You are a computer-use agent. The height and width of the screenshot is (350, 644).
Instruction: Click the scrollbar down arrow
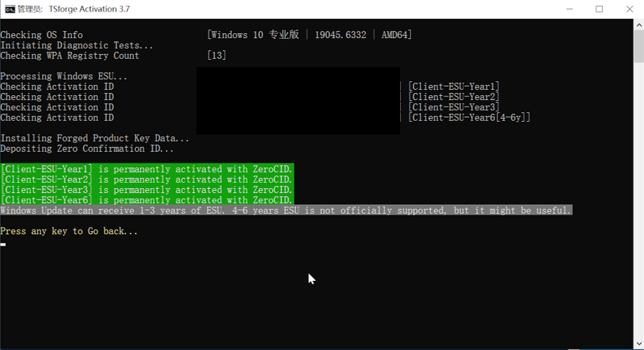[638, 344]
